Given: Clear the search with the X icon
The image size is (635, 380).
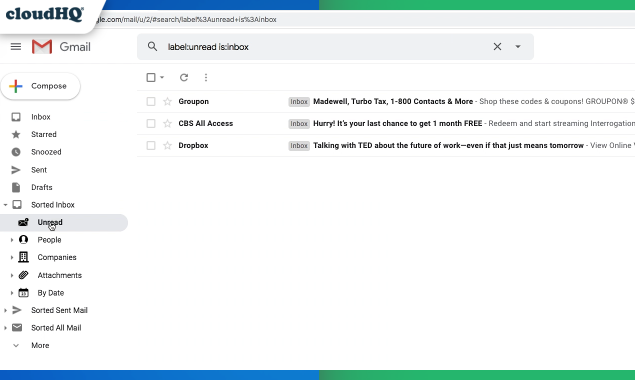Looking at the screenshot, I should coord(497,47).
